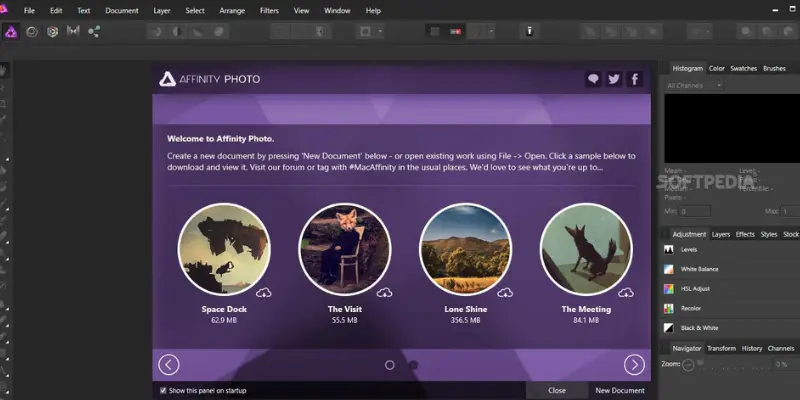Add a Recolor adjustment via its icon
The height and width of the screenshot is (400, 800).
669,308
